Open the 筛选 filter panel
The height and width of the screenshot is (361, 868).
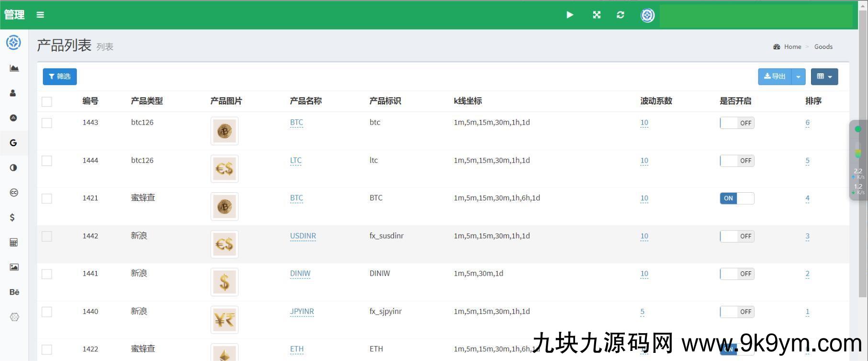click(60, 77)
